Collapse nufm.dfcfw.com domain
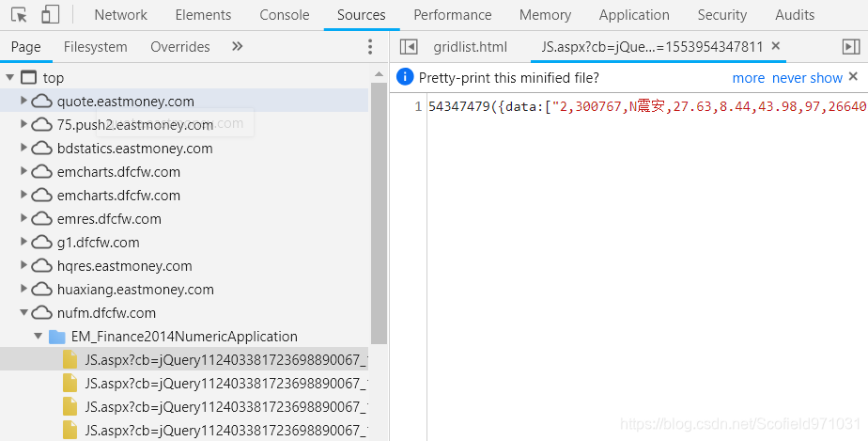 tap(23, 312)
